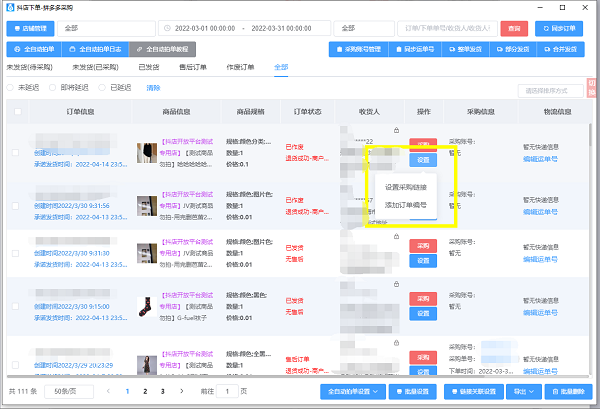Open dress product thumbnail in 2022/3/29 row

point(147,365)
